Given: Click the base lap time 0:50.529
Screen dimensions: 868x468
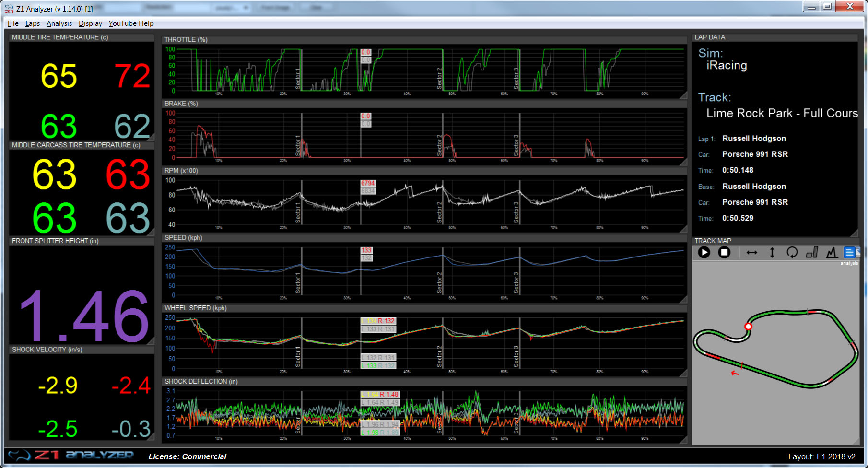Looking at the screenshot, I should [738, 218].
